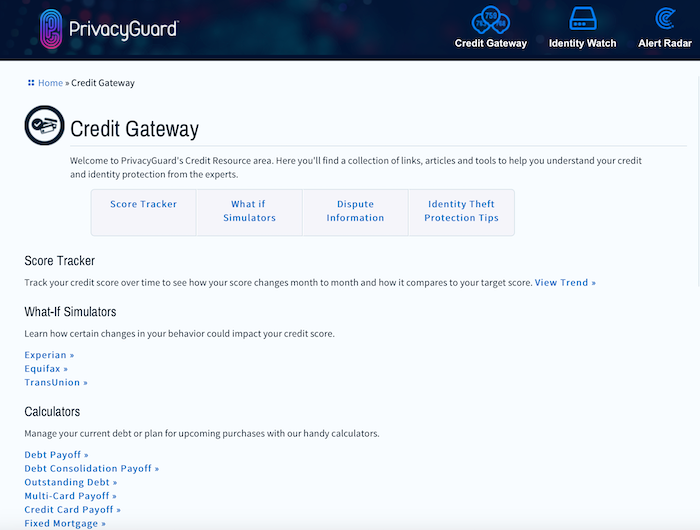The image size is (700, 530).
Task: Click the Calculators section heading
Action: click(52, 412)
